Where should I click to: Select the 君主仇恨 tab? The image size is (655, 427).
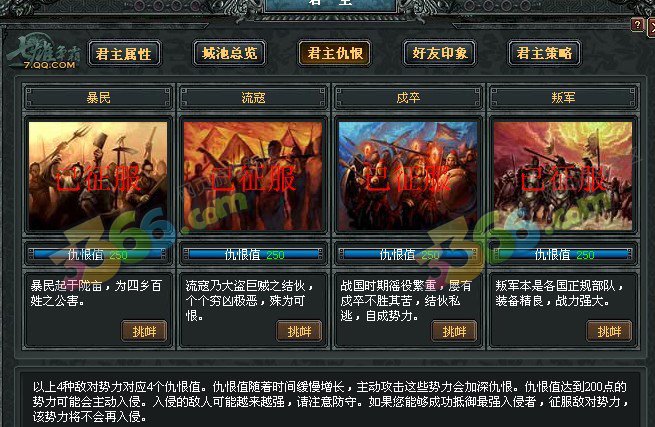(x=335, y=53)
